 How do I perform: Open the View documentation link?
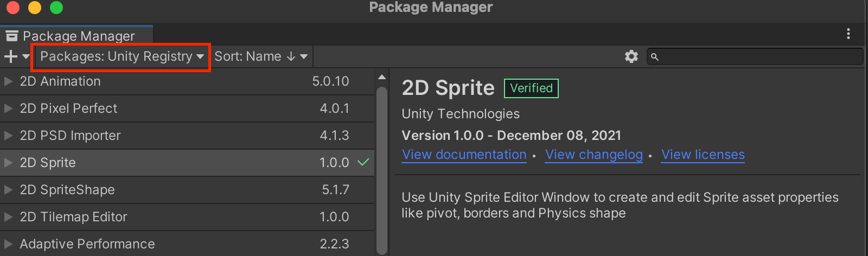click(x=464, y=155)
